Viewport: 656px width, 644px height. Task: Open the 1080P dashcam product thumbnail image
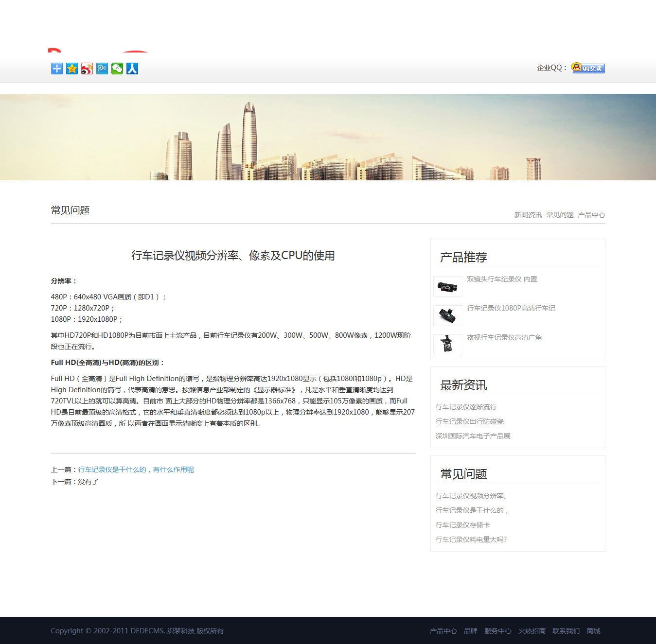tap(447, 315)
